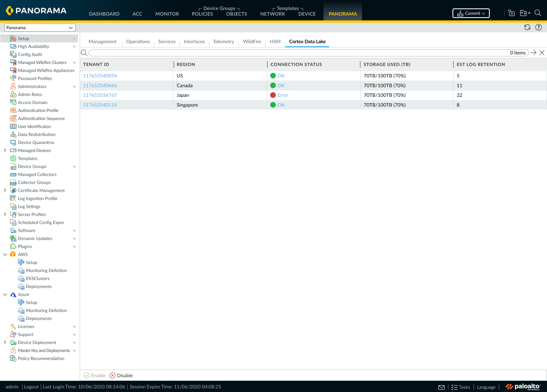Viewport: 547px width, 392px height.
Task: Select Scheduled Config Export in sidebar
Action: [x=41, y=222]
